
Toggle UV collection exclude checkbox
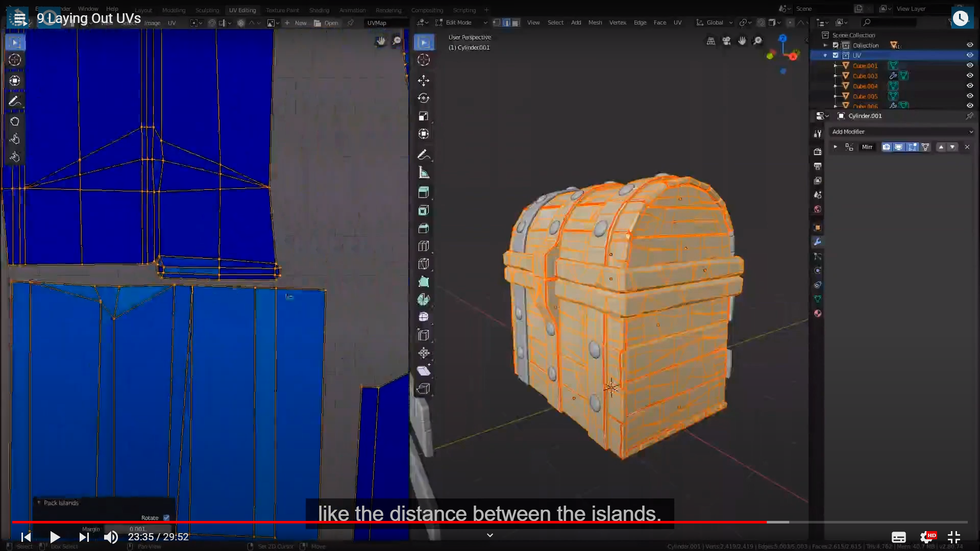tap(836, 55)
